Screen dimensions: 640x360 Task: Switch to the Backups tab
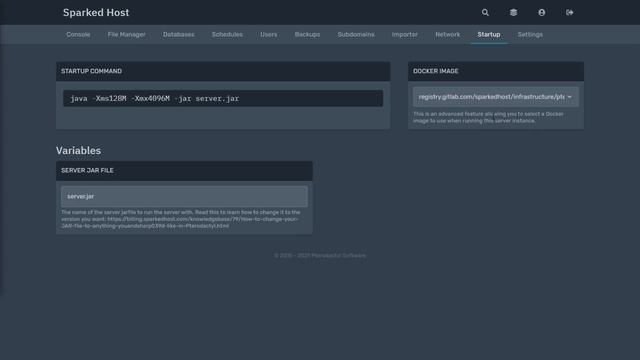pyautogui.click(x=307, y=35)
